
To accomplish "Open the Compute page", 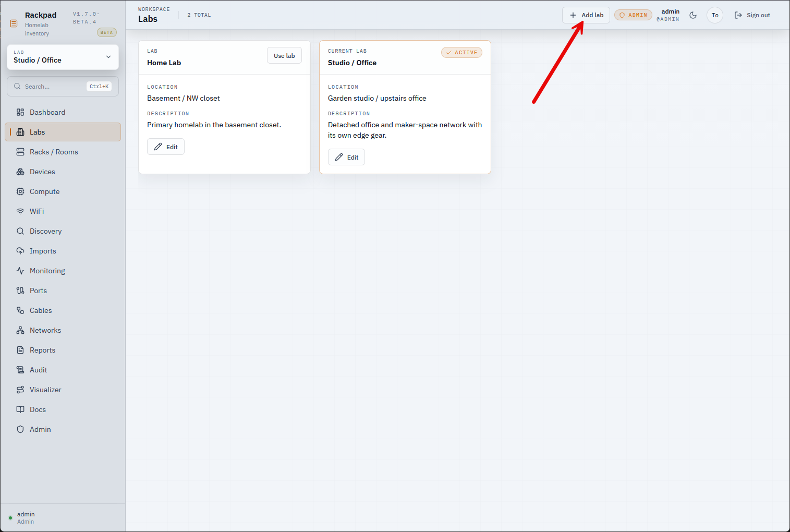I will point(63,191).
